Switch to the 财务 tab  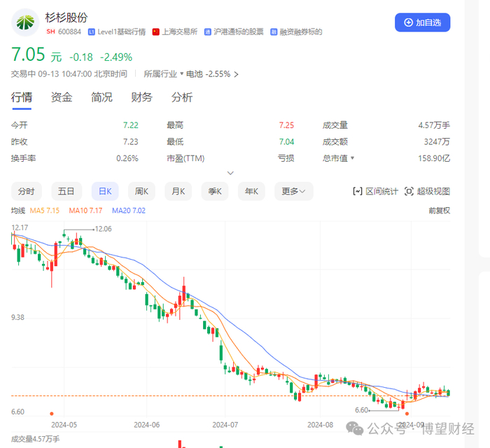pos(141,97)
